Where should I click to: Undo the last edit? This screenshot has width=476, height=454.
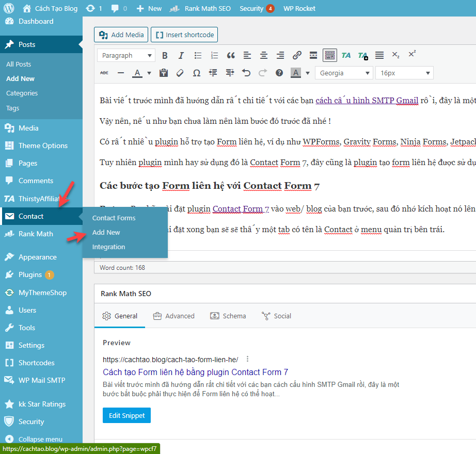coord(246,73)
